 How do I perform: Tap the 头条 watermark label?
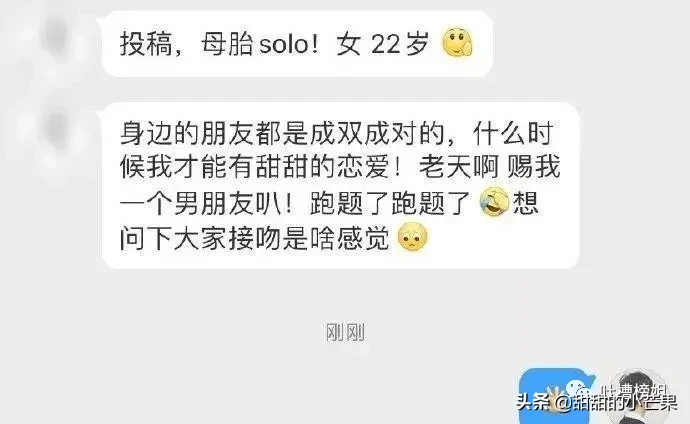pos(534,402)
